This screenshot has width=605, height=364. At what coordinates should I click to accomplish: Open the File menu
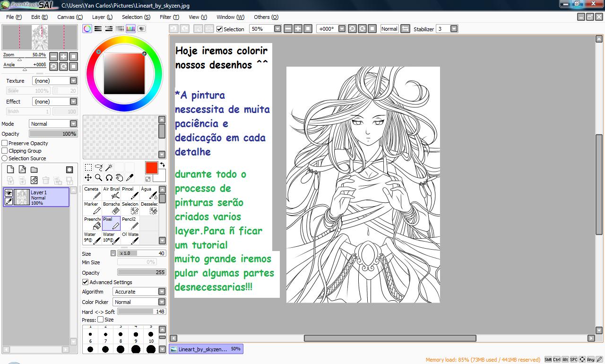click(14, 17)
